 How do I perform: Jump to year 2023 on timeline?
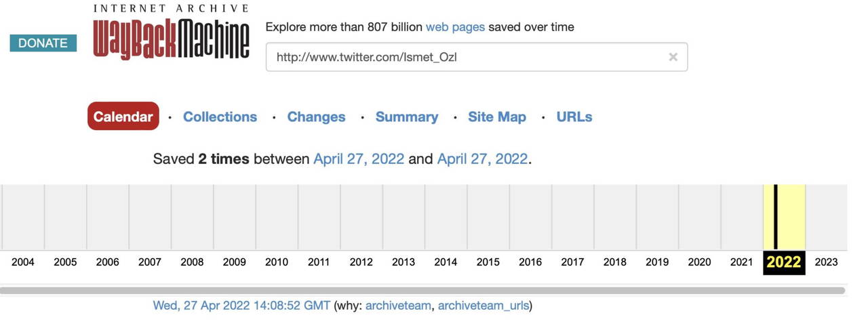pos(826,262)
